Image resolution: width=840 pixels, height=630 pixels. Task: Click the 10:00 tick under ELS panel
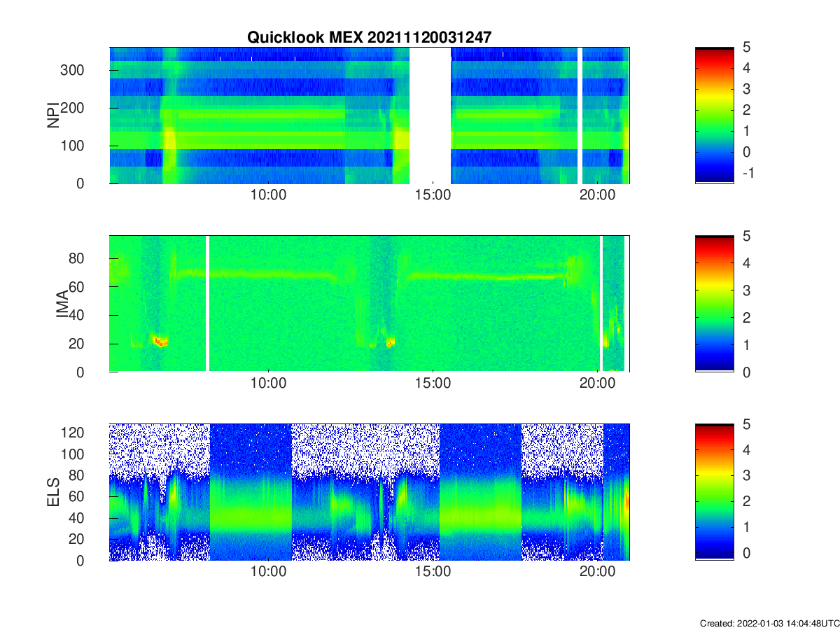(268, 572)
